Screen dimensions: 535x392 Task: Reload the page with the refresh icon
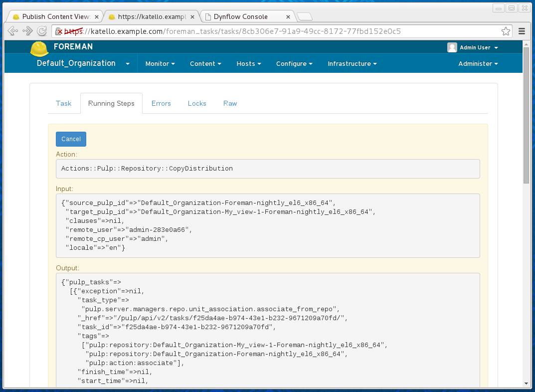(x=42, y=31)
